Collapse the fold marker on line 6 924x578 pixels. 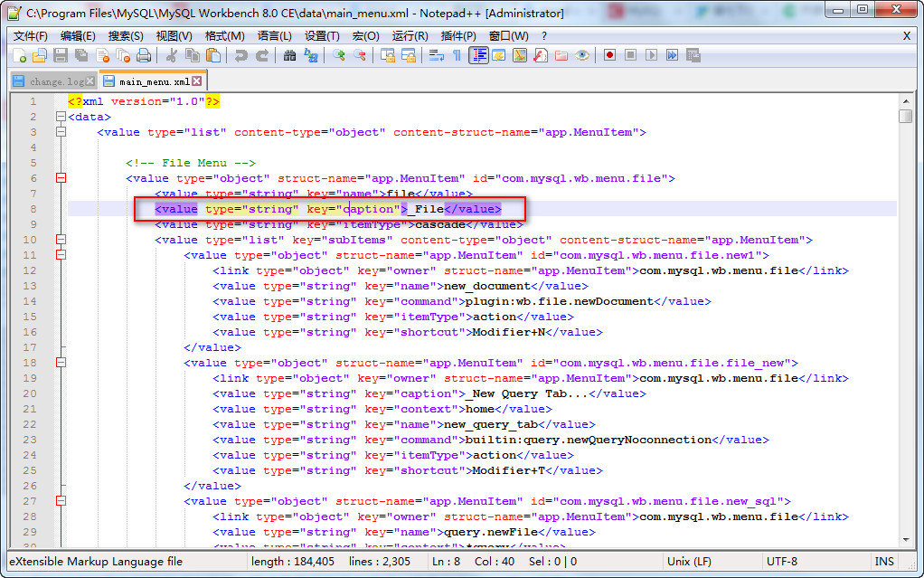61,178
